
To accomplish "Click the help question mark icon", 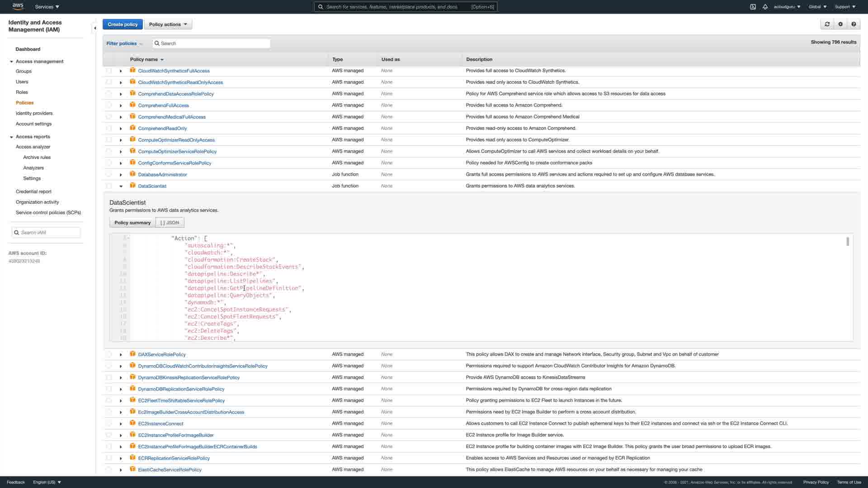I will coord(854,24).
